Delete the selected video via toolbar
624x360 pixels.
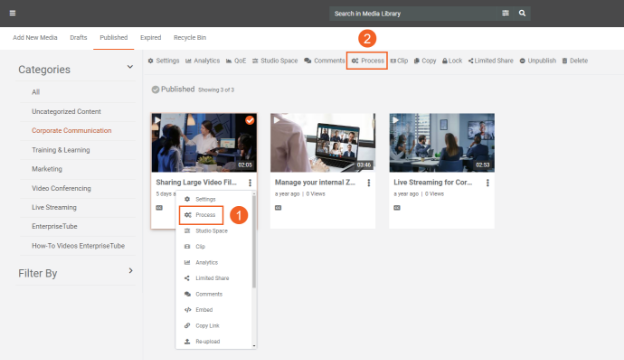[x=575, y=60]
